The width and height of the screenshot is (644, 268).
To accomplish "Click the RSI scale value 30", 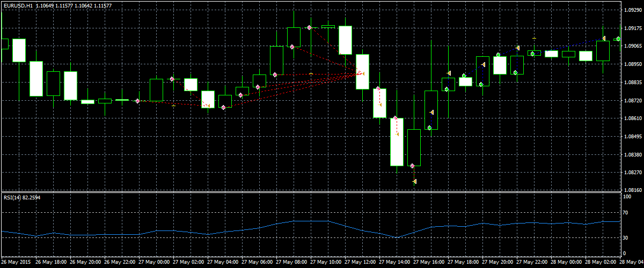I will tap(626, 237).
